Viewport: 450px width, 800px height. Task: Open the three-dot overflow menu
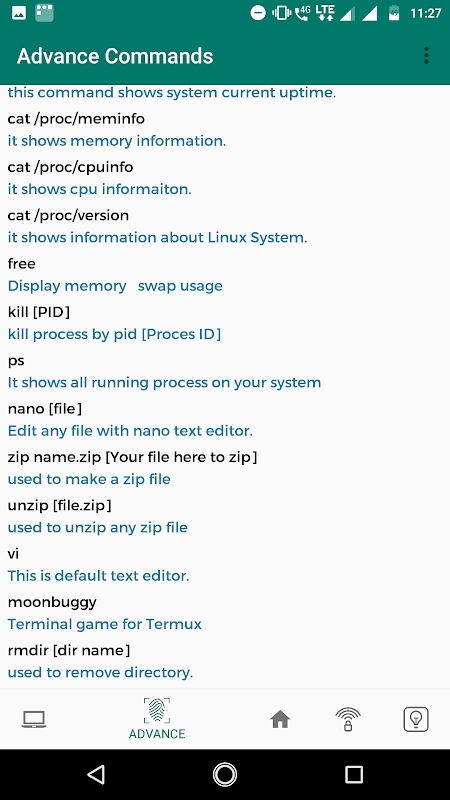[x=426, y=56]
